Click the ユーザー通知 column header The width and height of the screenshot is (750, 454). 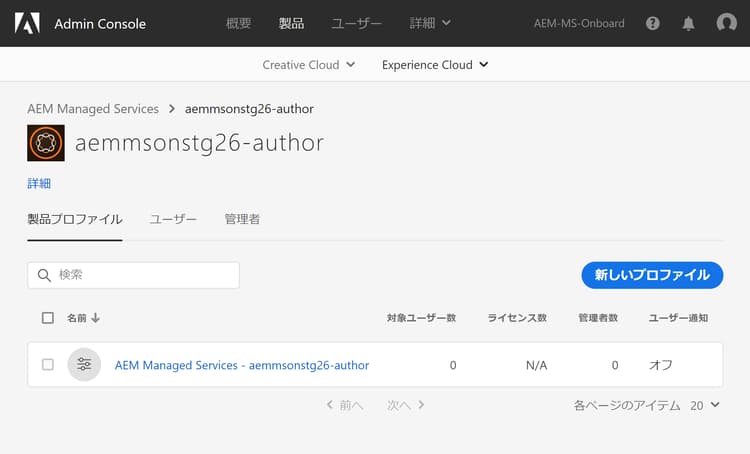[678, 318]
